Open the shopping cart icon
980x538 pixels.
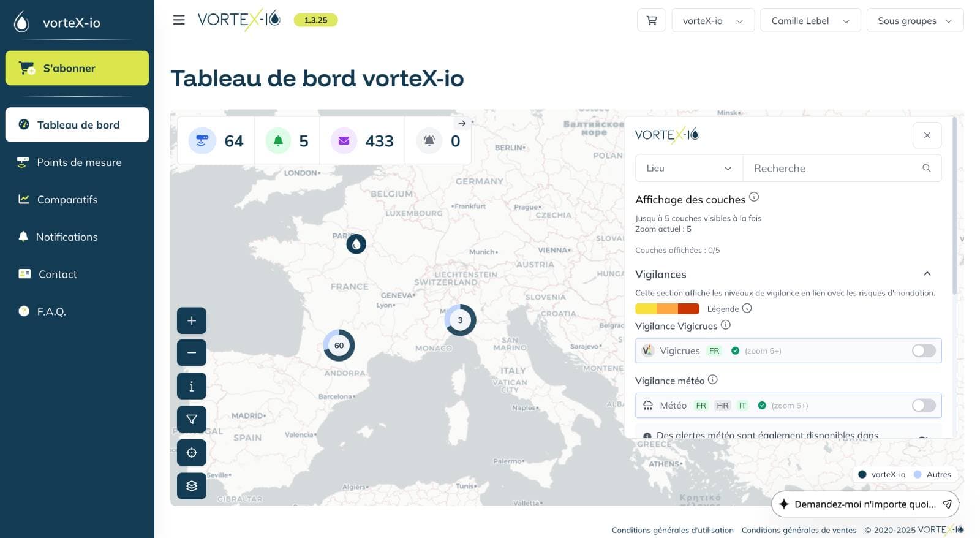[x=652, y=20]
